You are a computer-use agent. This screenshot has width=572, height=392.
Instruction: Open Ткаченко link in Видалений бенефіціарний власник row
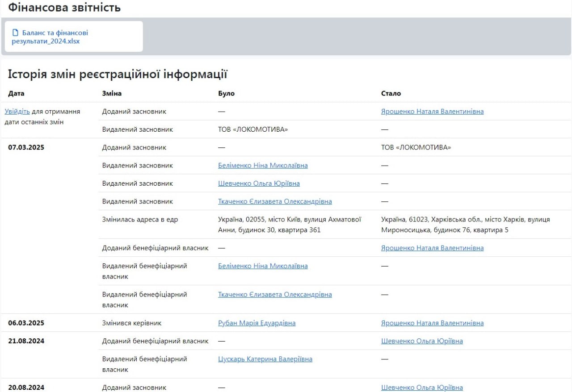coord(275,295)
